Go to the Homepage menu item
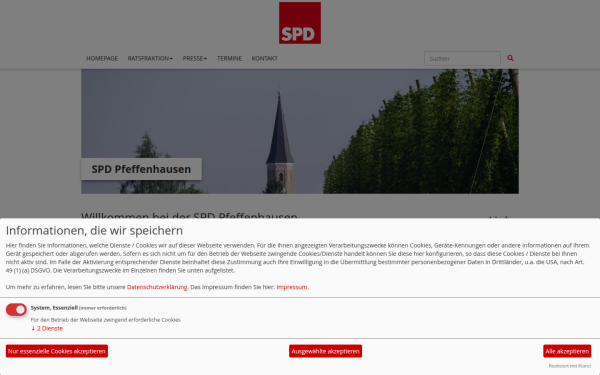This screenshot has height=375, width=600. pyautogui.click(x=102, y=59)
